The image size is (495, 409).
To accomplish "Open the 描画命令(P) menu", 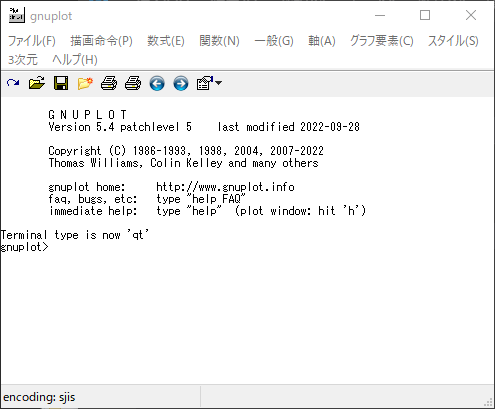I will pyautogui.click(x=101, y=41).
